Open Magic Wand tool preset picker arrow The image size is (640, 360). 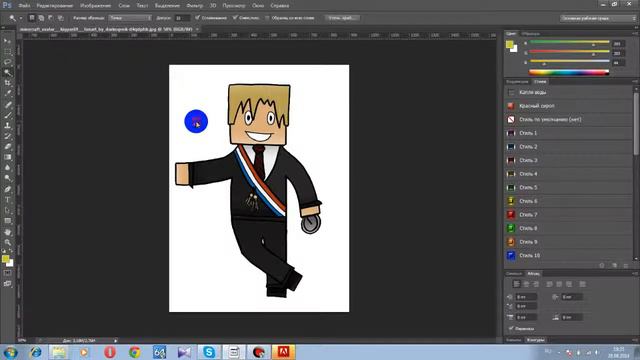click(x=20, y=18)
